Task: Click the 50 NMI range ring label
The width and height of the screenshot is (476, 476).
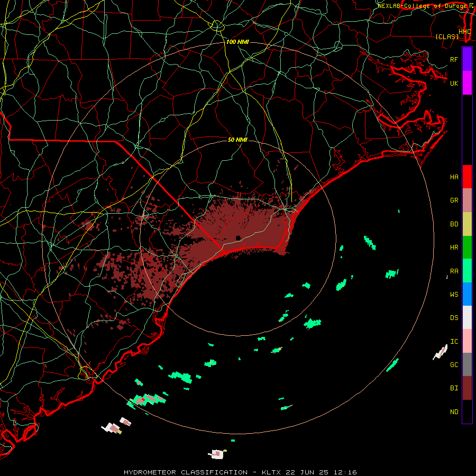Action: (237, 140)
